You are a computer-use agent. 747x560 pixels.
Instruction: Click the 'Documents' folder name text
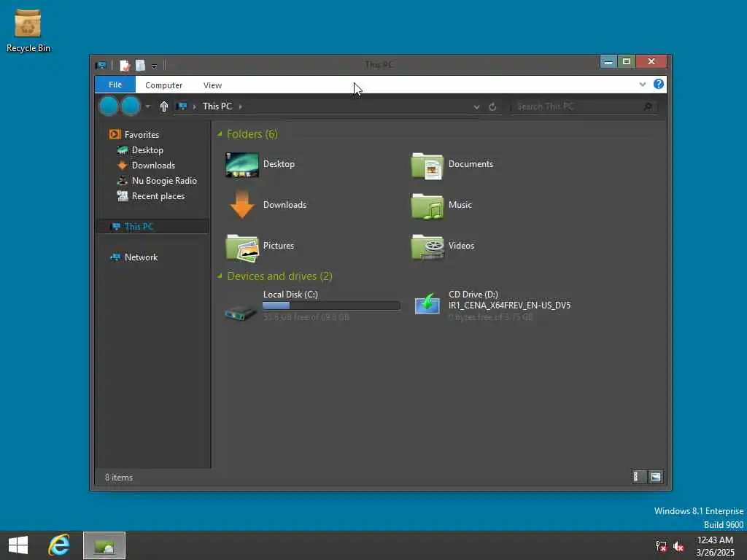(471, 164)
